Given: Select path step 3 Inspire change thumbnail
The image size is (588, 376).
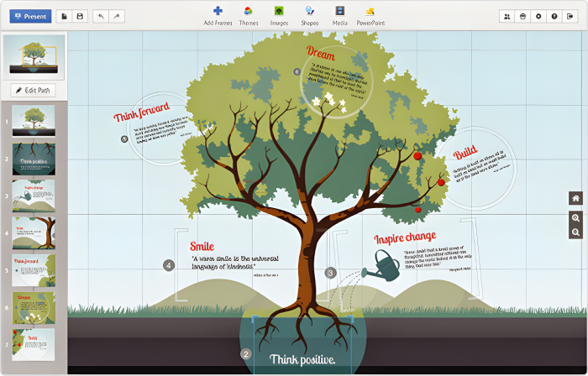Looking at the screenshot, I should pos(34,196).
